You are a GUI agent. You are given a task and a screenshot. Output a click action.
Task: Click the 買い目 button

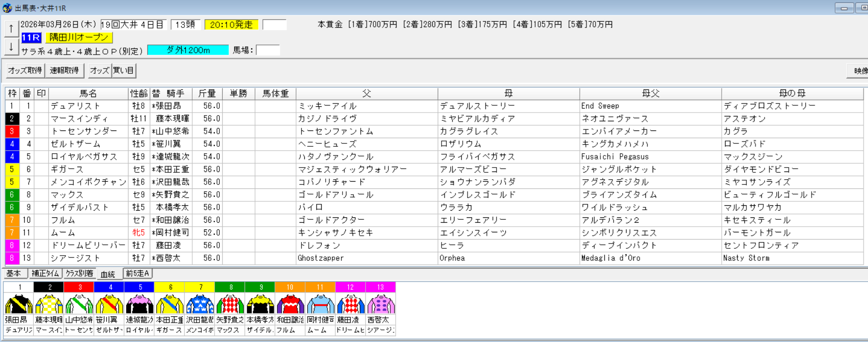pyautogui.click(x=124, y=71)
